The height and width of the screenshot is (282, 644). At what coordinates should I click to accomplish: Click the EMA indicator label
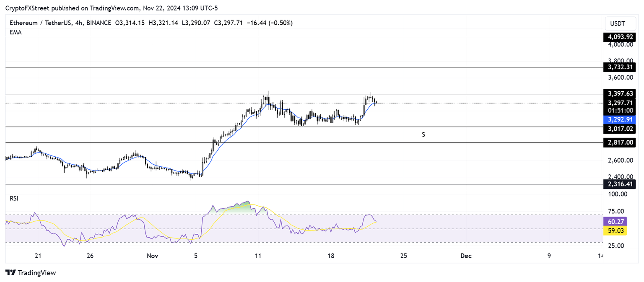click(16, 32)
